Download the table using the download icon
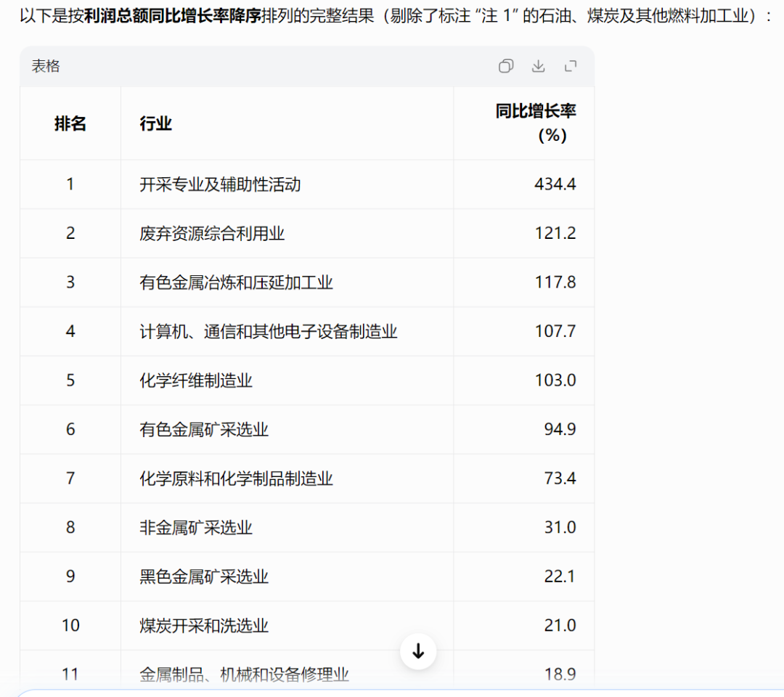The height and width of the screenshot is (697, 784). point(538,66)
